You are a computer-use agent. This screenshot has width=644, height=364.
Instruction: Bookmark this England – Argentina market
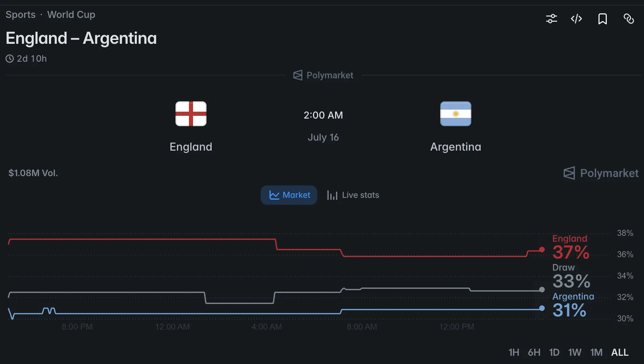pos(603,19)
